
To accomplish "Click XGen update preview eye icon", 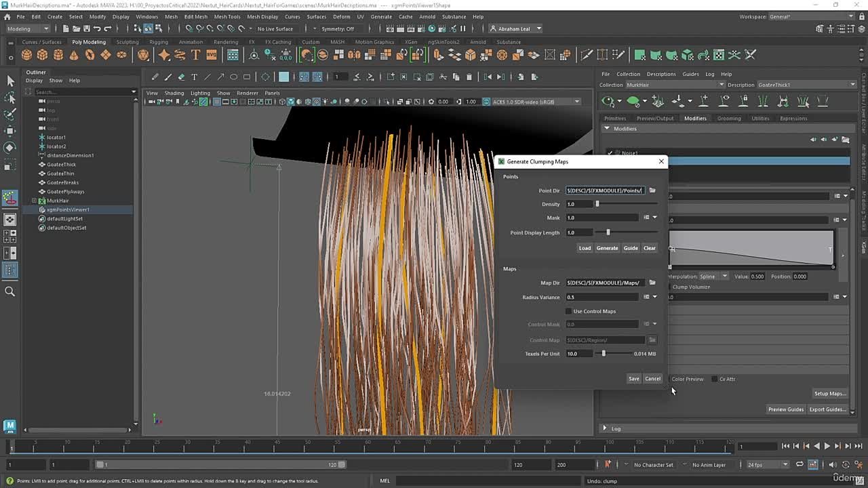I will point(608,101).
